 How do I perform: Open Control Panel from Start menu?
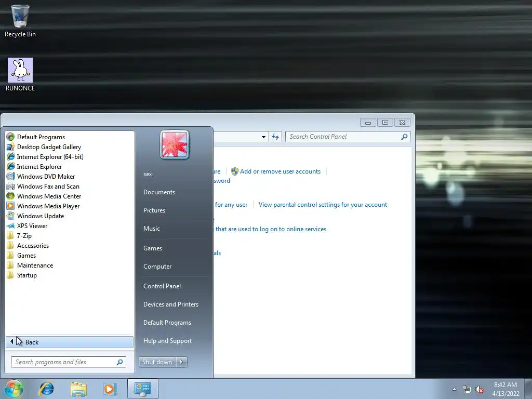click(x=162, y=286)
